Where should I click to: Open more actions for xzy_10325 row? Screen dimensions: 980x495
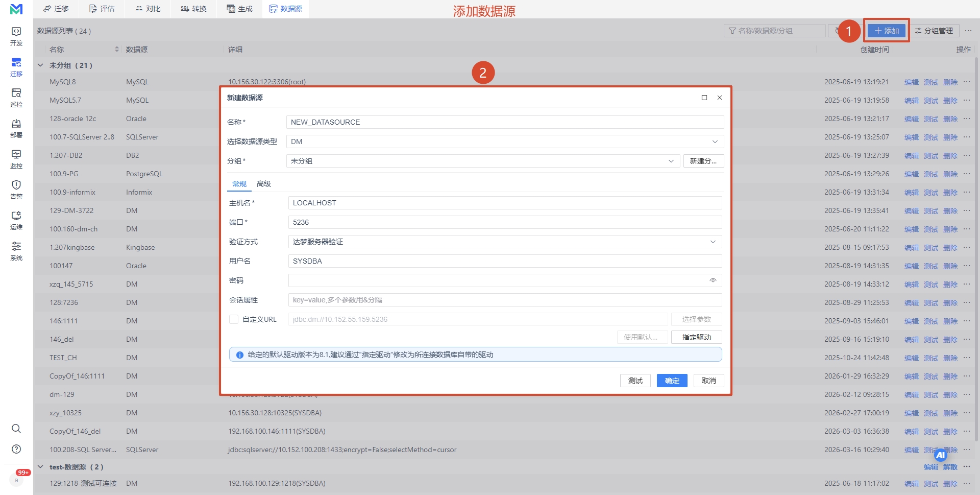pos(967,413)
